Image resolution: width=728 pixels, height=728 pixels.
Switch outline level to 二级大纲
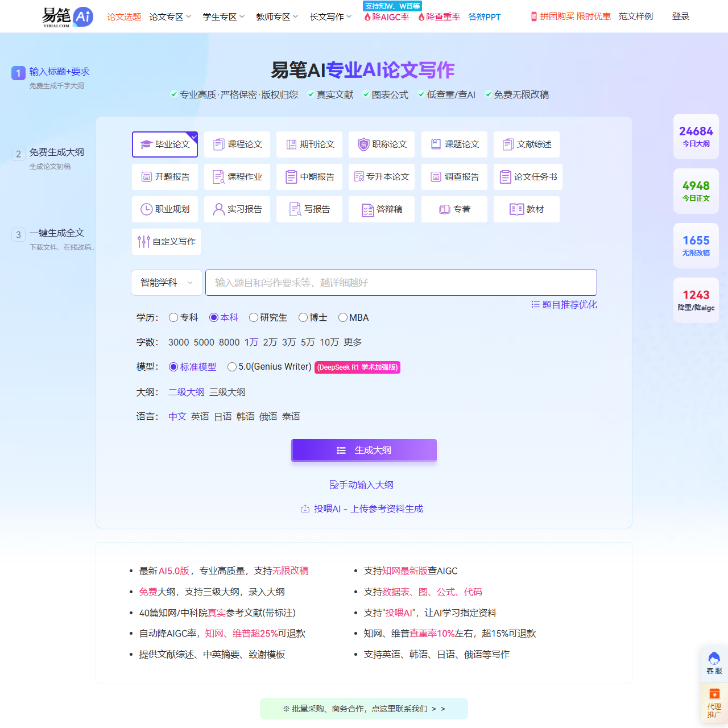tap(187, 392)
